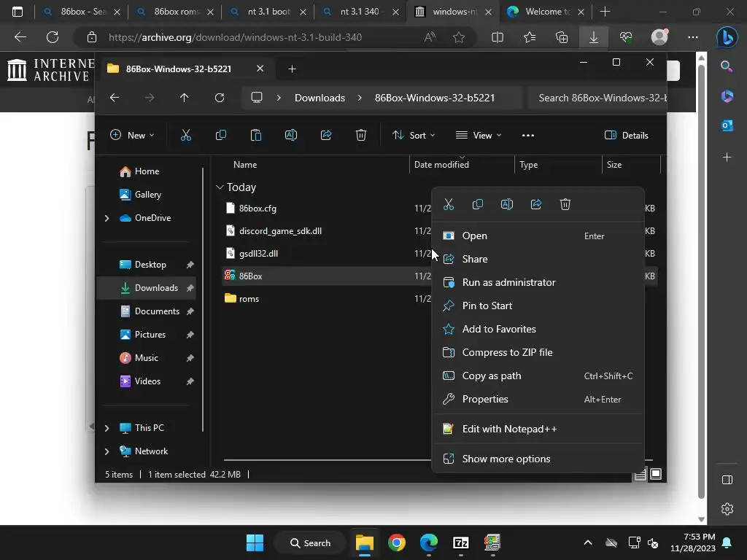This screenshot has height=560, width=747.
Task: Click Cut scissors in Explorer toolbar
Action: point(186,135)
